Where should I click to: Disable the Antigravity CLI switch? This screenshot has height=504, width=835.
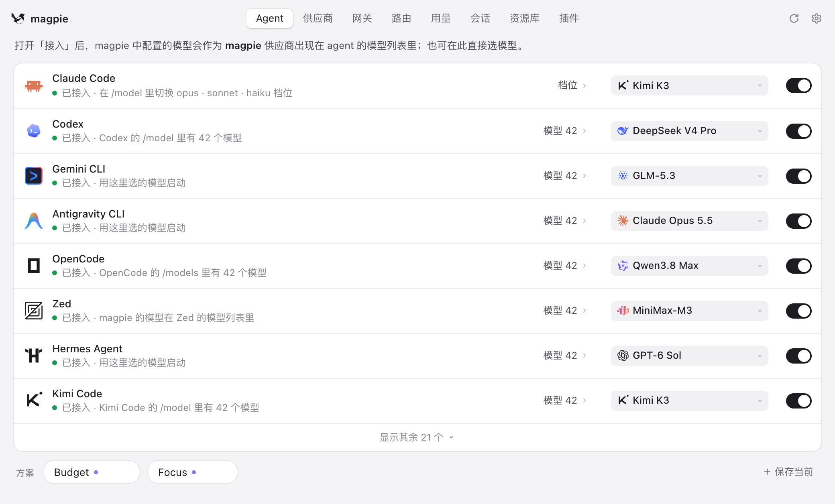[x=798, y=221]
